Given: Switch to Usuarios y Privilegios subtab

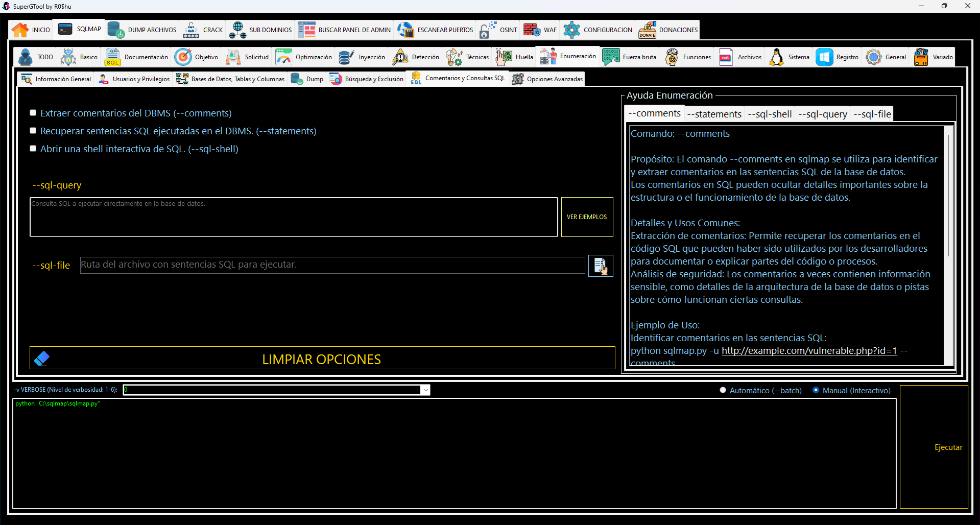Looking at the screenshot, I should coord(134,79).
